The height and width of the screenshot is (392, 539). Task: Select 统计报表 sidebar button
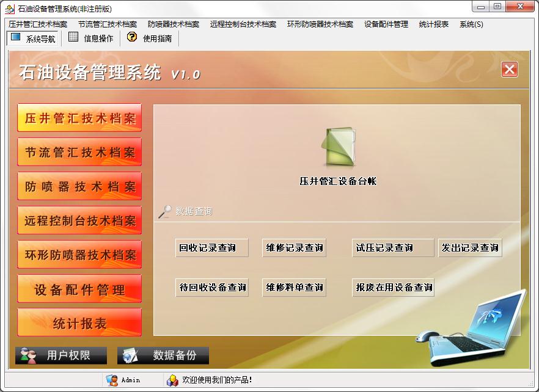point(79,322)
